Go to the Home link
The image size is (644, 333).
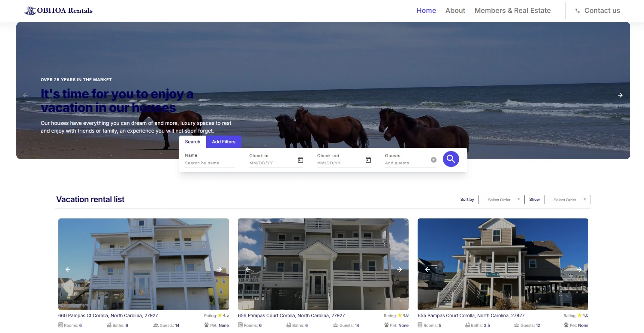(x=426, y=11)
